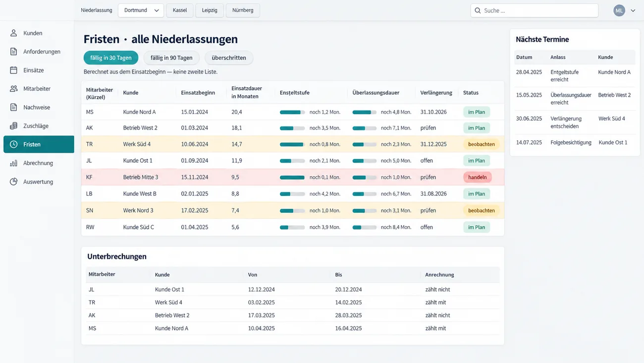The image size is (644, 363).
Task: Open Kunden via its person icon
Action: [14, 33]
